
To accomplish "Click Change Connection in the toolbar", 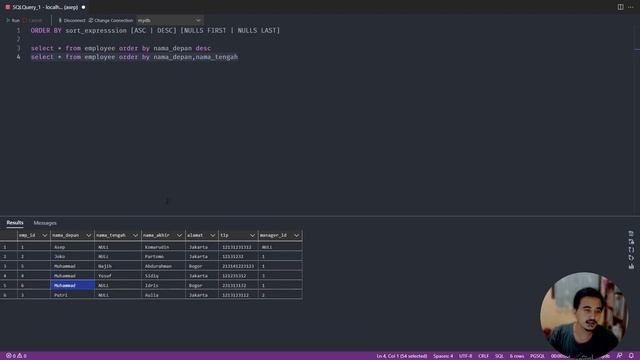I will 111,20.
